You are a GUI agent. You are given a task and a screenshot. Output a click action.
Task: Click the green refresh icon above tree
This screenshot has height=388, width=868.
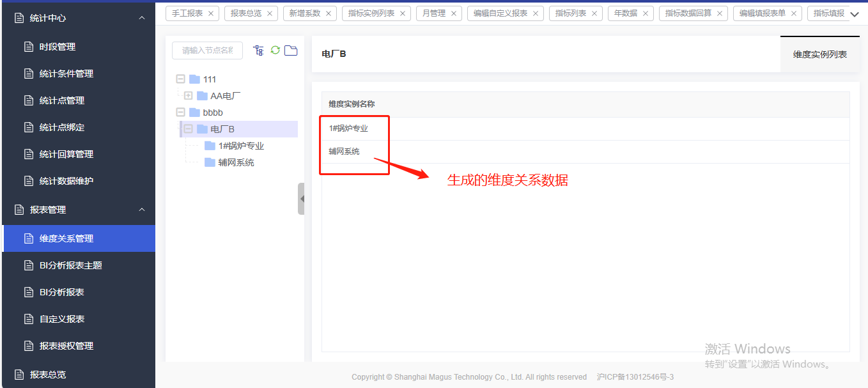pos(275,50)
